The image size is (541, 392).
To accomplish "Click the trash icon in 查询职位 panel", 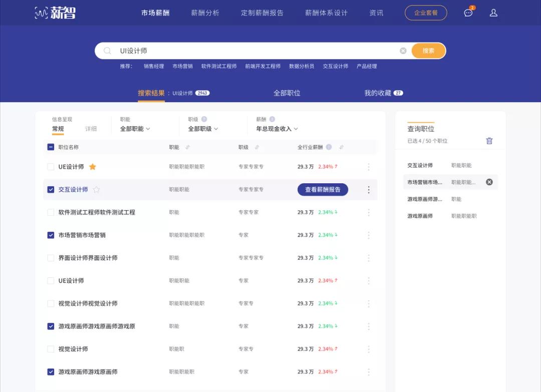I will [x=489, y=141].
